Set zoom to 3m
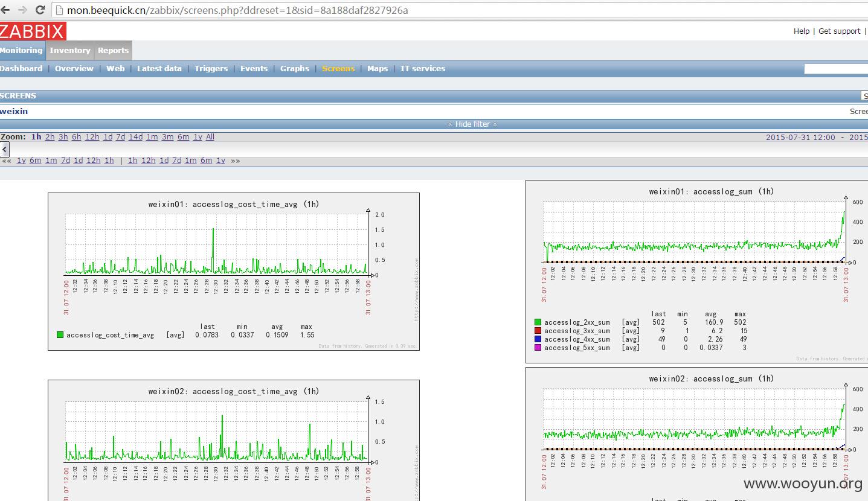Viewport: 868px width, 501px height. tap(167, 137)
